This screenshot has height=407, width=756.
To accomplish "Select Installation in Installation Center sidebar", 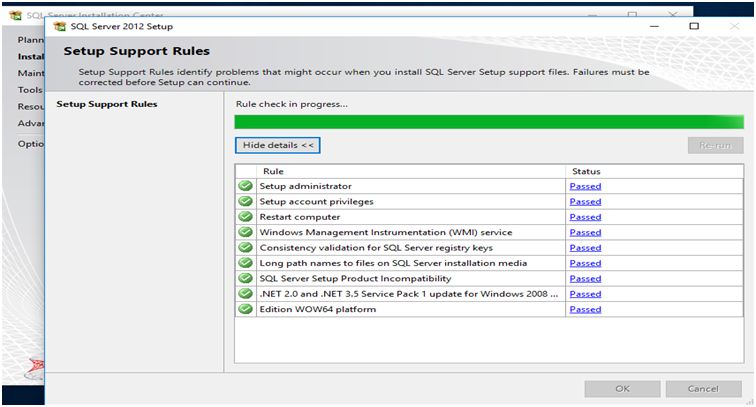I will point(31,56).
